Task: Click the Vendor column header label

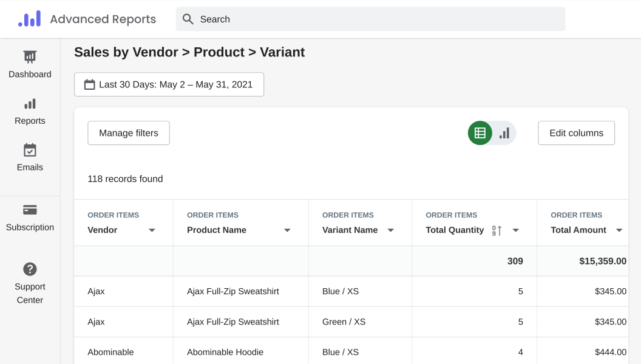Action: 102,230
